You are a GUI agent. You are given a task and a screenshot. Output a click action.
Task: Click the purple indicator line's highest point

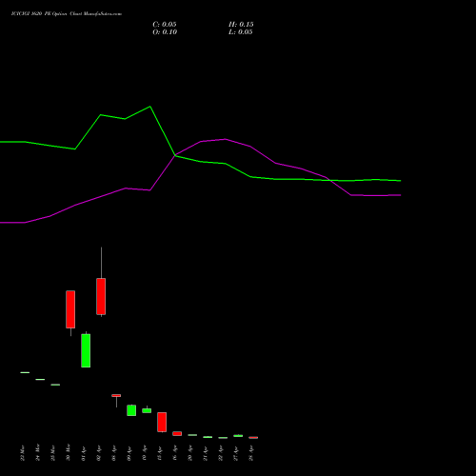pos(225,139)
